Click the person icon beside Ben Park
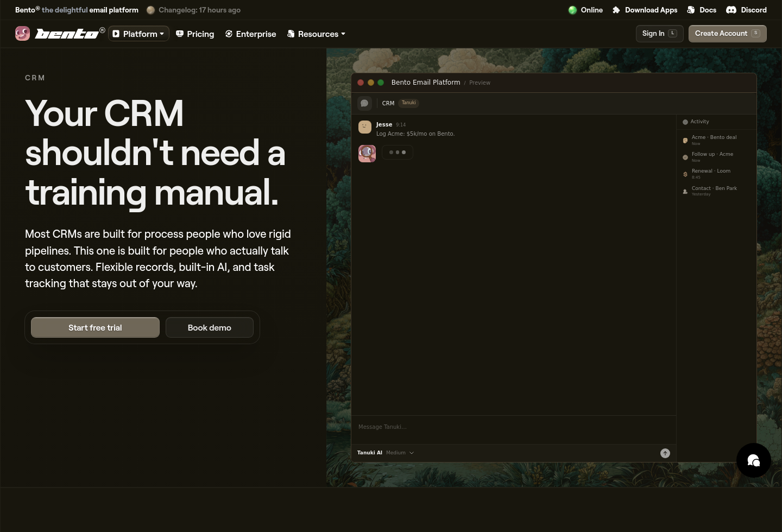 [685, 191]
